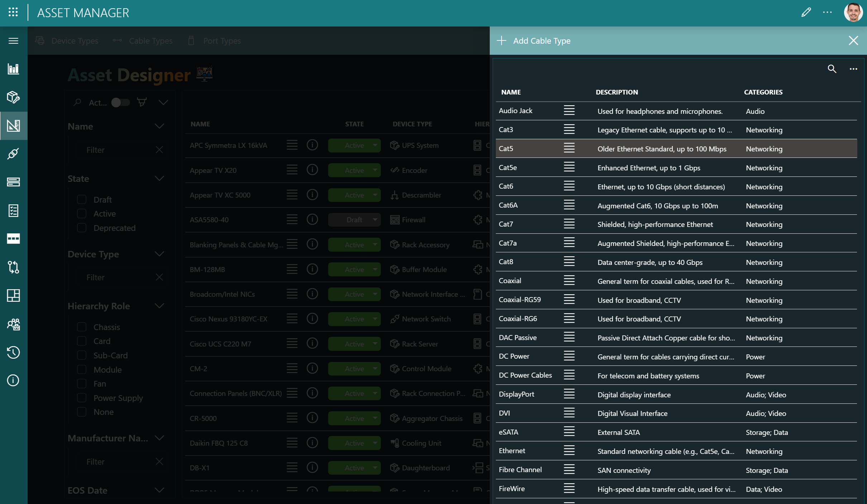The height and width of the screenshot is (504, 867).
Task: Collapse the Hierarchy Role section
Action: coord(159,306)
